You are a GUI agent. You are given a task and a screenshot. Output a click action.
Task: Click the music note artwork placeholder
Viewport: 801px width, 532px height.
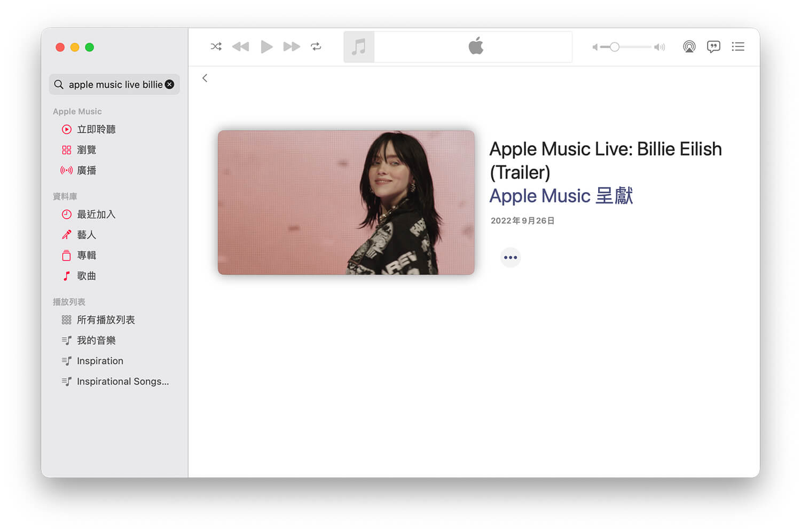coord(359,47)
